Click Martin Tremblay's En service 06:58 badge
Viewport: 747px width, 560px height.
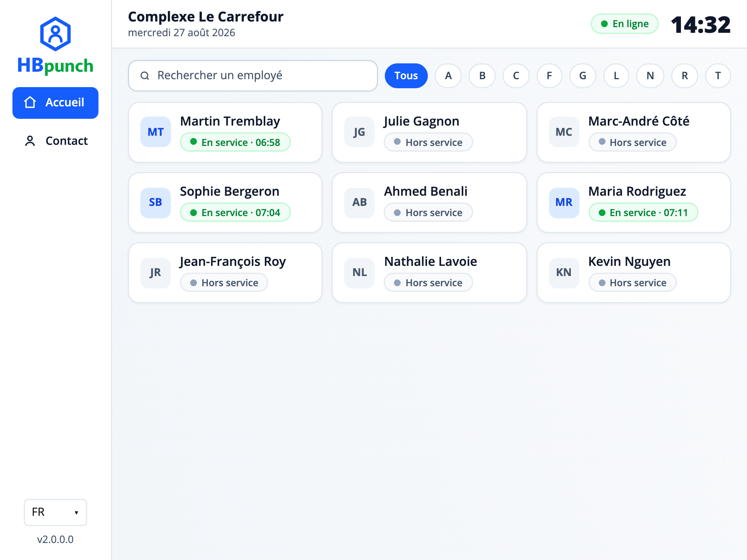235,142
